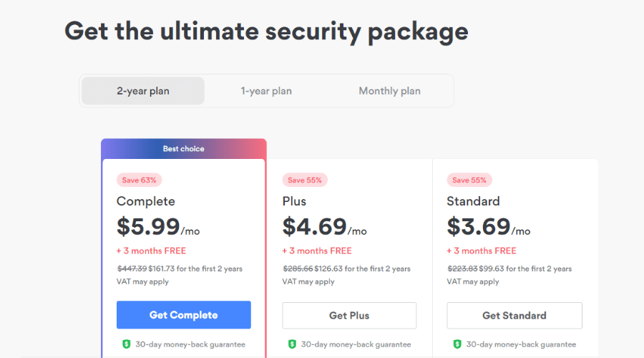
Task: Click the Save 63% badge
Action: pos(139,180)
